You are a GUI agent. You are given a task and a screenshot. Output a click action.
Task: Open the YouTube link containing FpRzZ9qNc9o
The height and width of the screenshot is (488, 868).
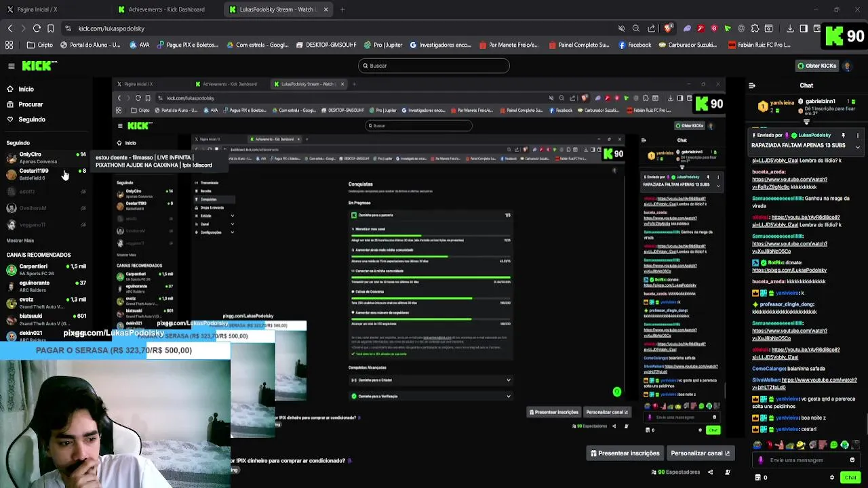pyautogui.click(x=789, y=183)
